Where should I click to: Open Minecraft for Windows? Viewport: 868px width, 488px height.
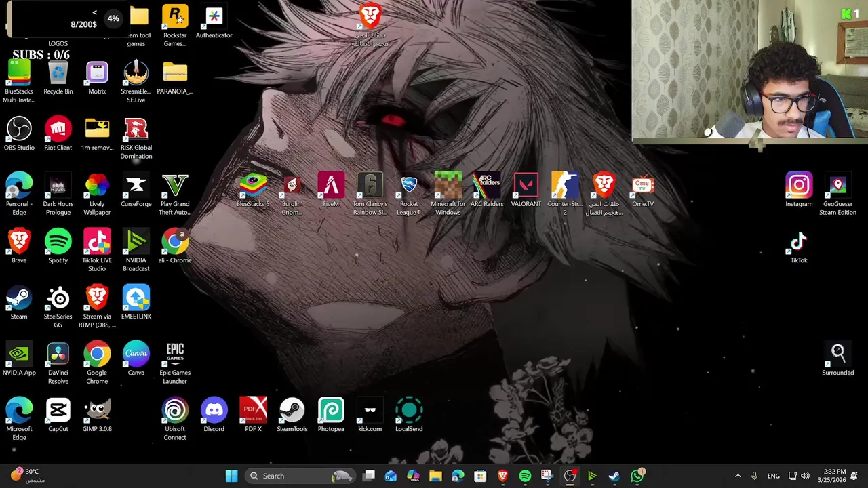(x=448, y=194)
